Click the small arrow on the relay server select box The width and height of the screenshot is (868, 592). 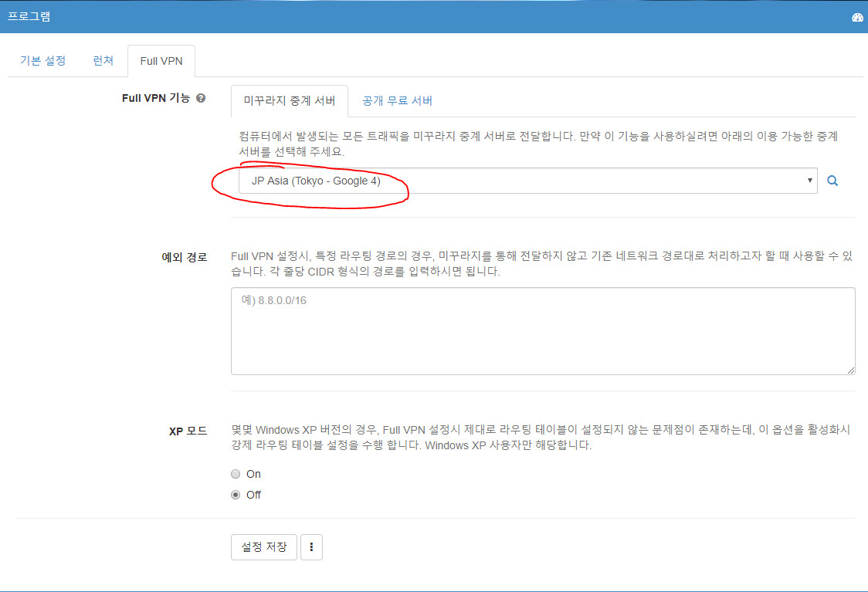click(809, 181)
